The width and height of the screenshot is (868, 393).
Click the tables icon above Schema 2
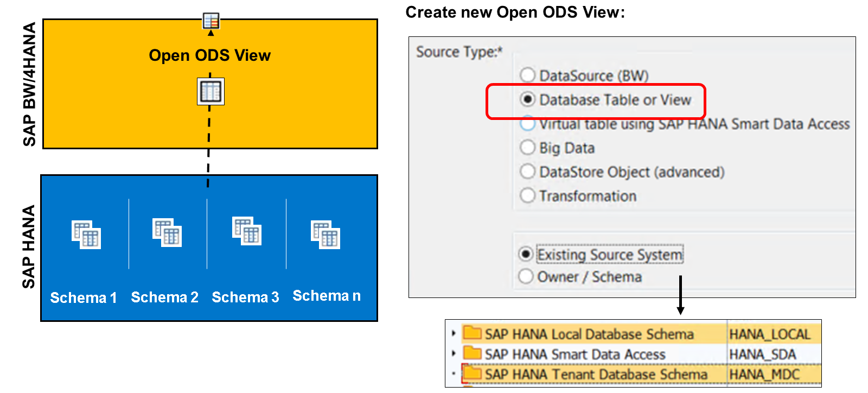(167, 232)
